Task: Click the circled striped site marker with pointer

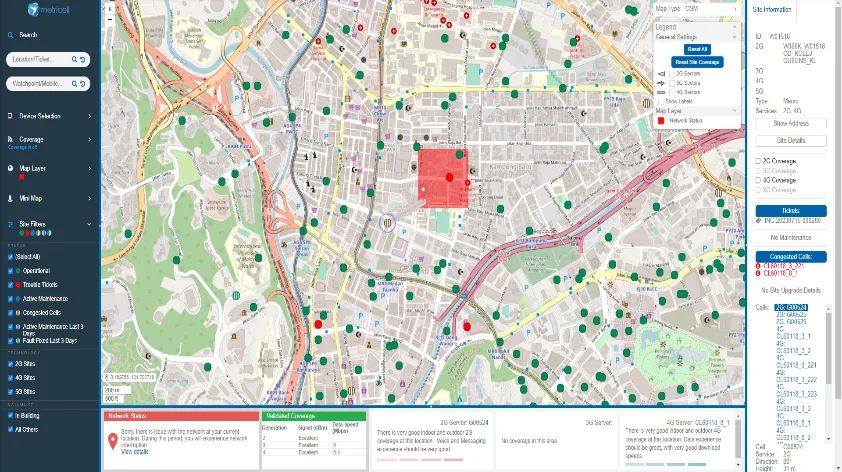Action: (x=387, y=222)
